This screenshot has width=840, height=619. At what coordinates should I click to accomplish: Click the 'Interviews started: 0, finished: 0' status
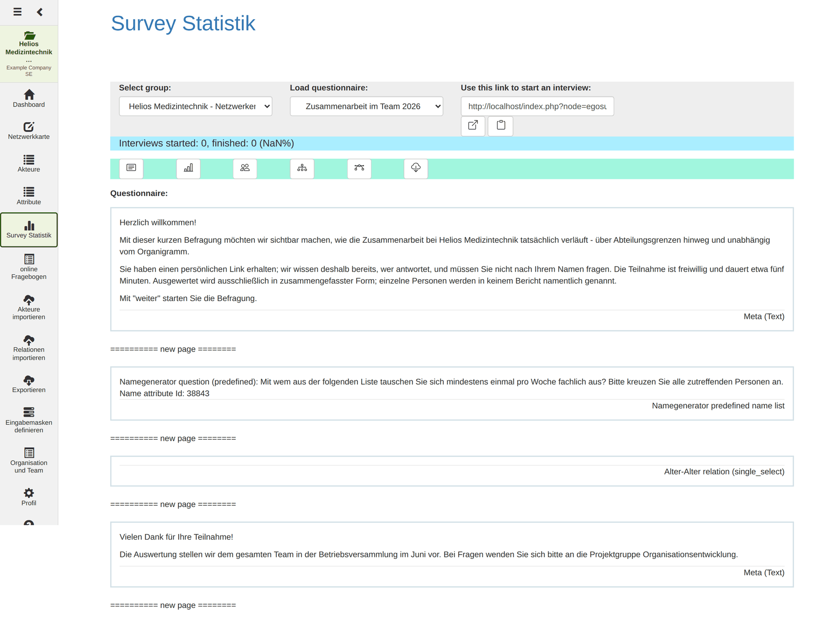pyautogui.click(x=206, y=143)
